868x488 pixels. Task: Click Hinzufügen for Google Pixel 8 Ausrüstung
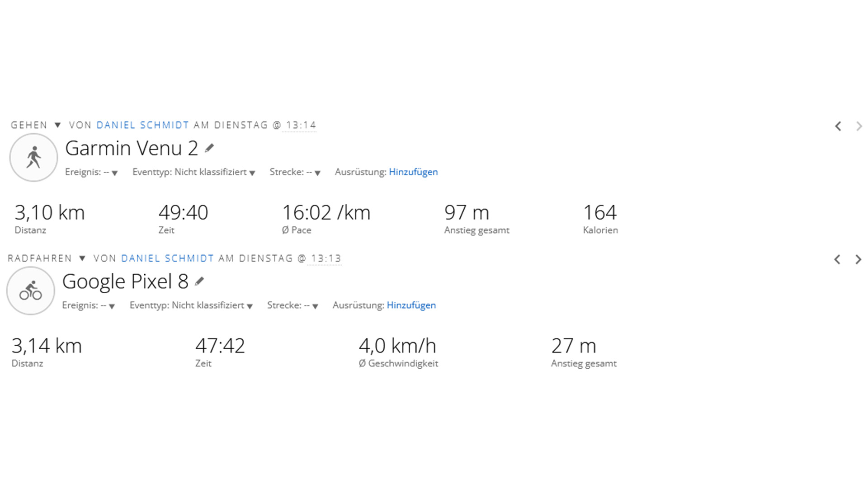[x=411, y=305]
